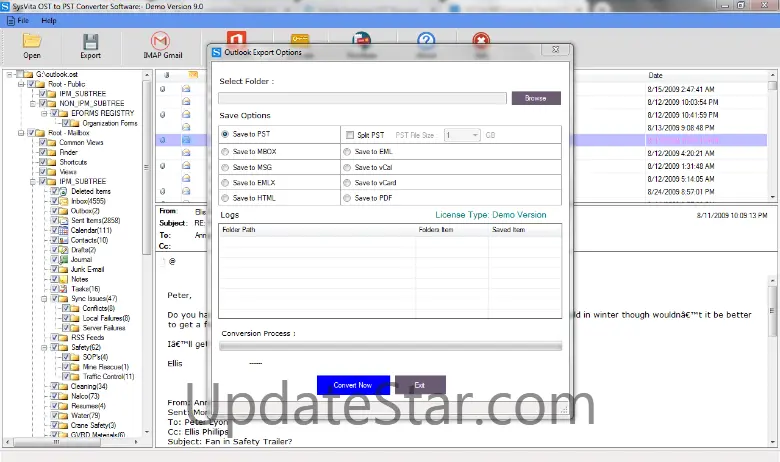Screen dimensions: 780x462
Task: Select the Save to MBOX option
Action: [x=225, y=152]
